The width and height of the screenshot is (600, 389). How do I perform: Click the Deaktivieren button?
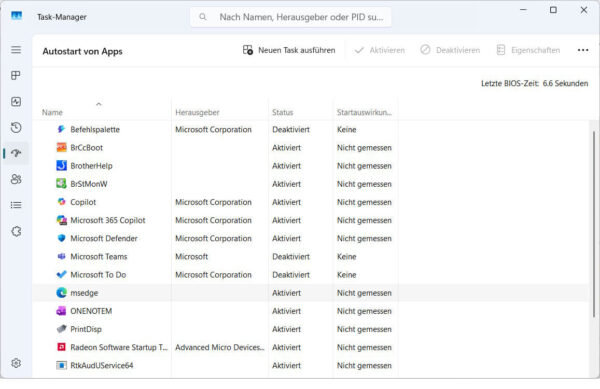coord(450,50)
